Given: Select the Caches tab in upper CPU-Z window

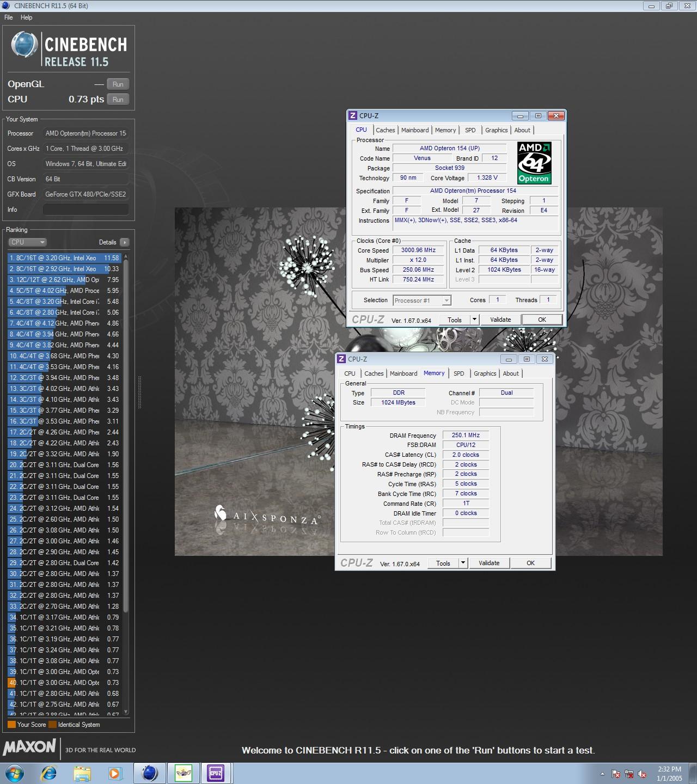Looking at the screenshot, I should tap(386, 130).
